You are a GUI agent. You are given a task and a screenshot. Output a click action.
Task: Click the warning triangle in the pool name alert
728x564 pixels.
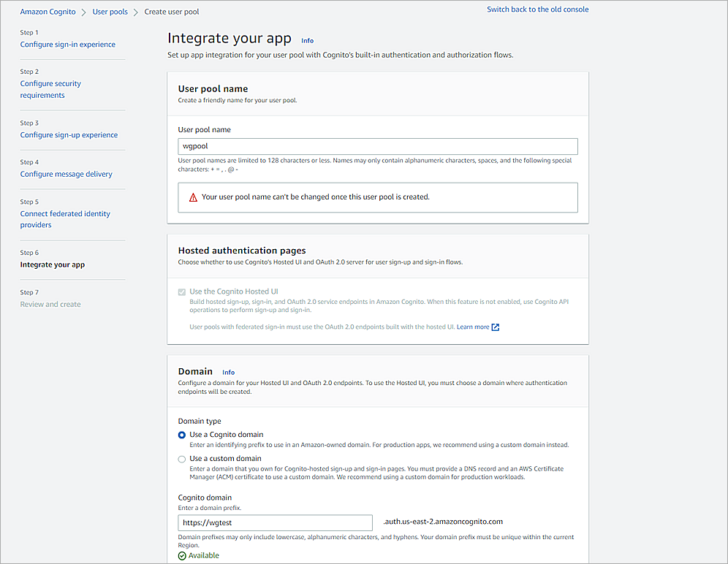point(192,197)
